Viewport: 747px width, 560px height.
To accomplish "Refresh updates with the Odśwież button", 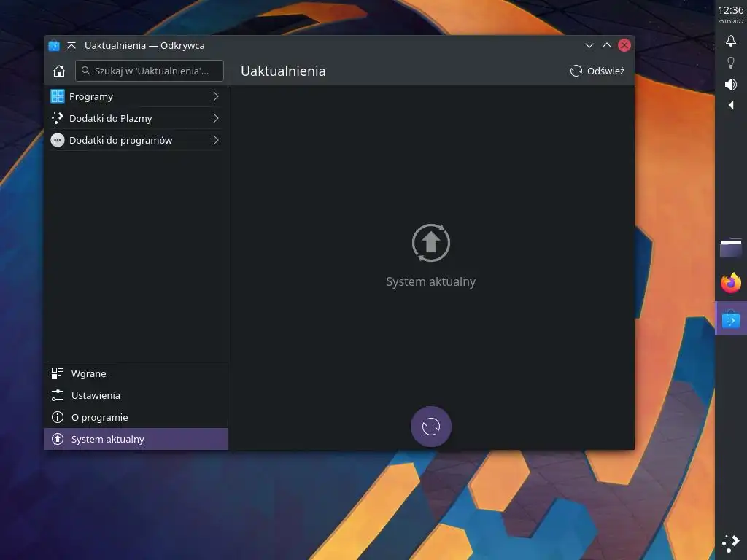I will (597, 71).
